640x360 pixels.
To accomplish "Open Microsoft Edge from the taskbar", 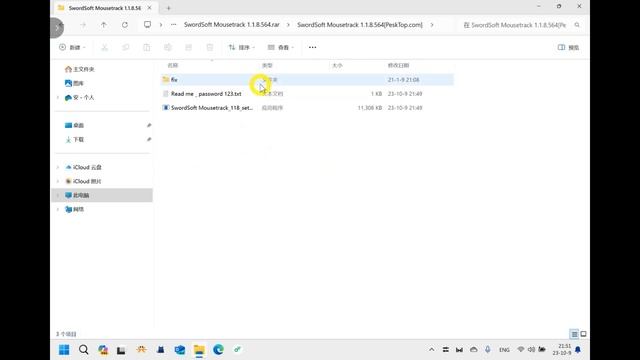I will coord(218,350).
